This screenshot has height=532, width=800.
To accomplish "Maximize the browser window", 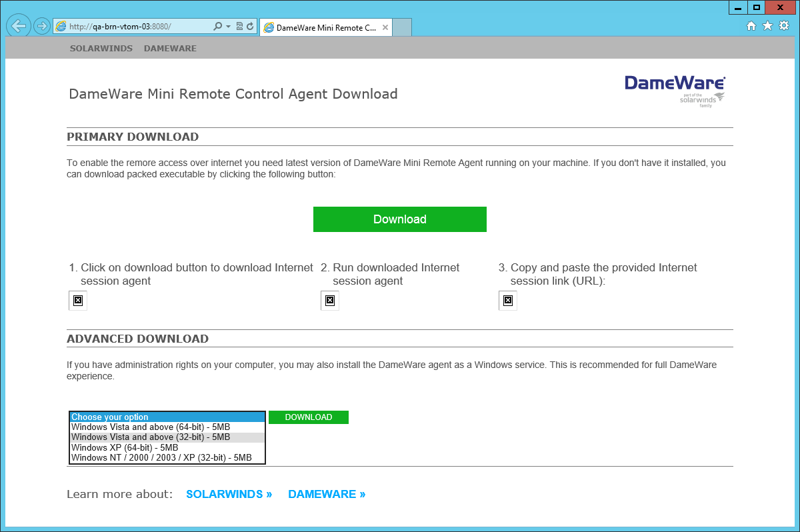I will click(x=756, y=7).
